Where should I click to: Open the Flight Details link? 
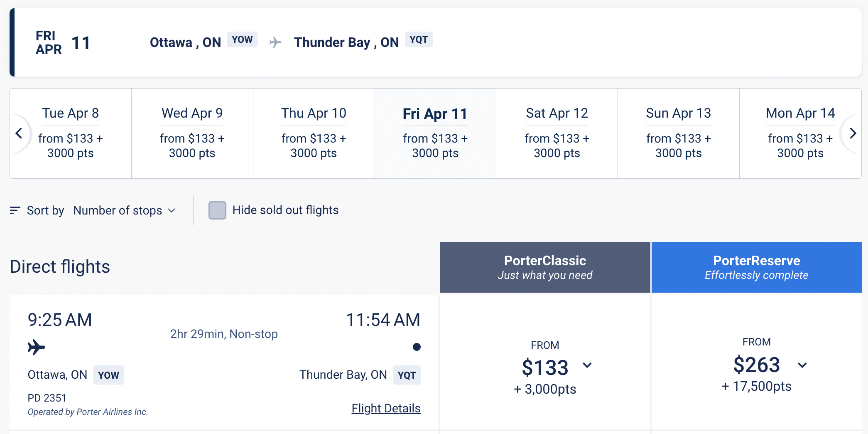pyautogui.click(x=386, y=408)
